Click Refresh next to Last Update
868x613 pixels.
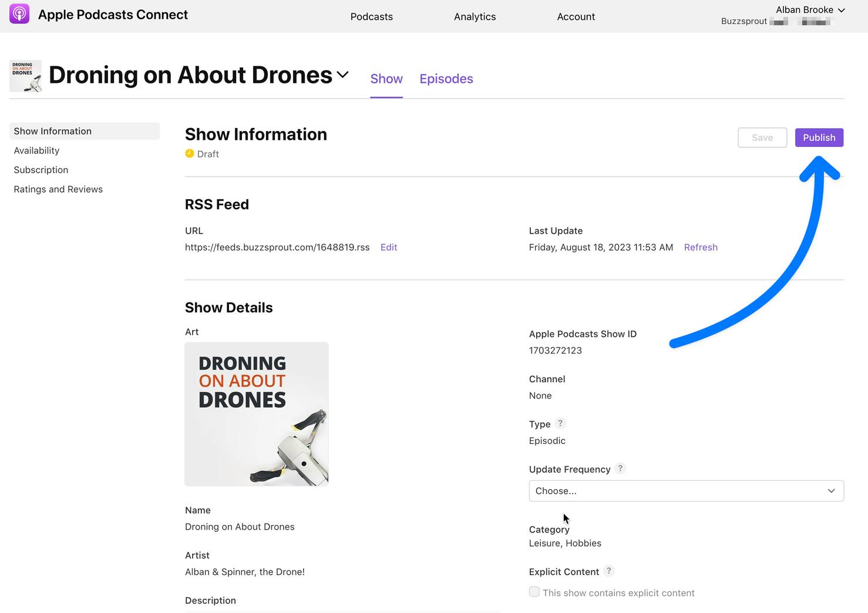(700, 247)
